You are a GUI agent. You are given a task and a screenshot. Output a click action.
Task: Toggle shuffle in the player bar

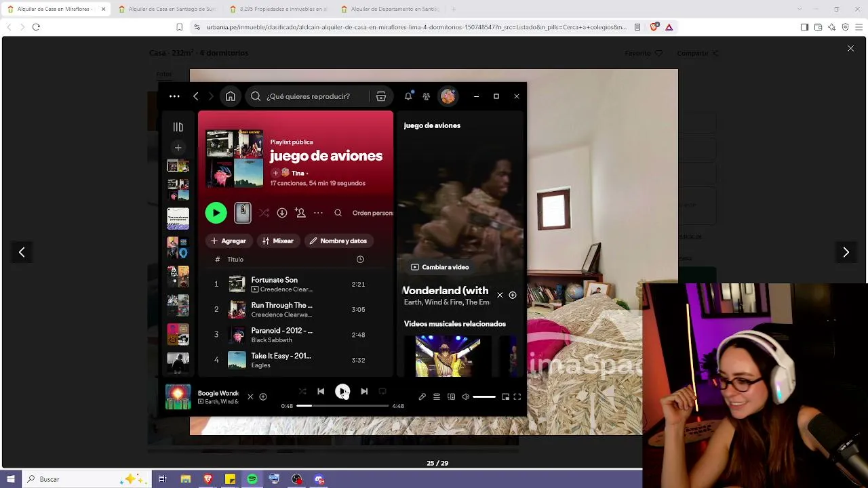click(302, 391)
